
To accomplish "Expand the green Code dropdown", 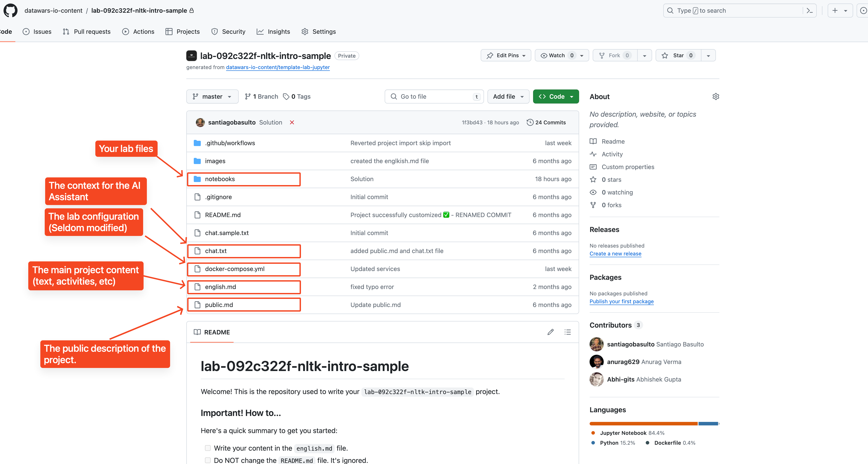I will tap(556, 96).
